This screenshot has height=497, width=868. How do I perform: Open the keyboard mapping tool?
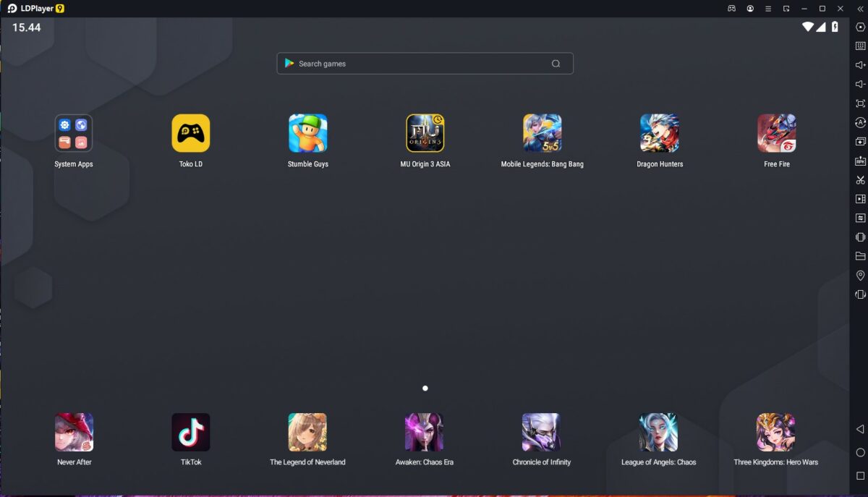(860, 46)
